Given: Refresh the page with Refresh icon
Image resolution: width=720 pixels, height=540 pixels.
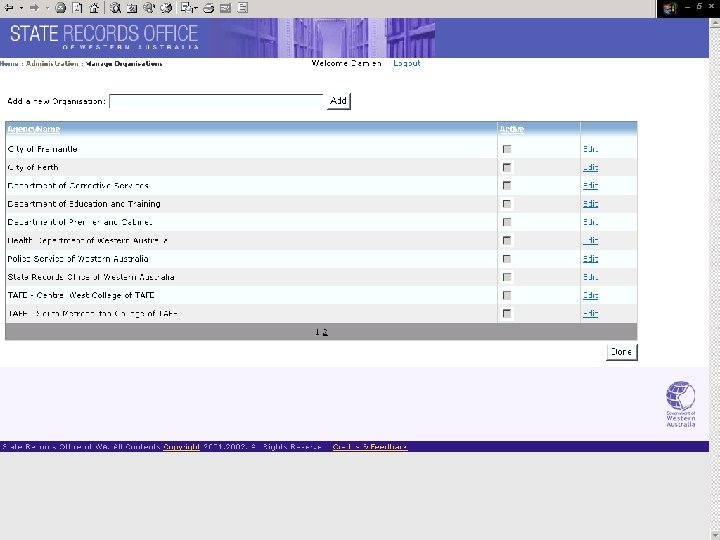Looking at the screenshot, I should coord(77,8).
